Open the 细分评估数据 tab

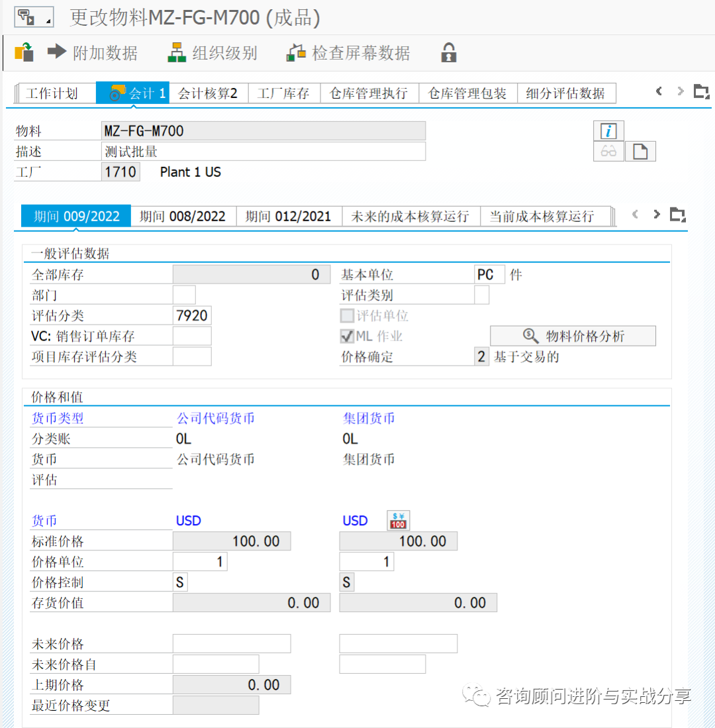click(x=567, y=93)
